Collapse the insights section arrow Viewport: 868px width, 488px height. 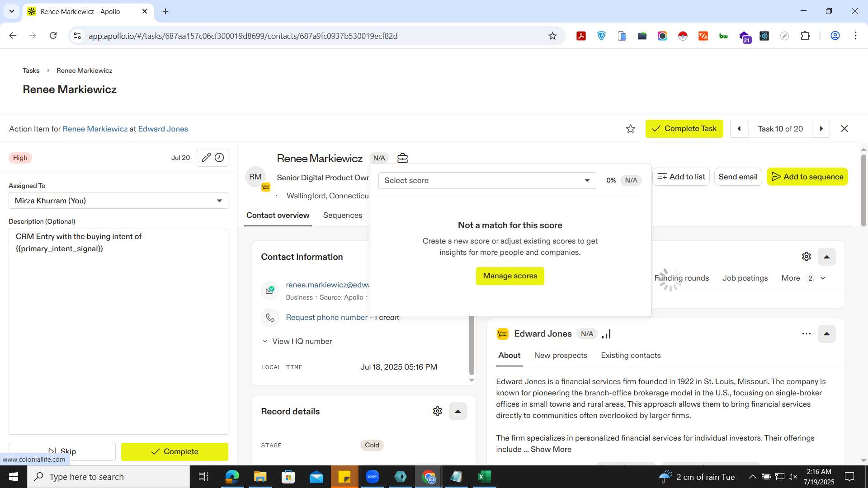tap(826, 257)
